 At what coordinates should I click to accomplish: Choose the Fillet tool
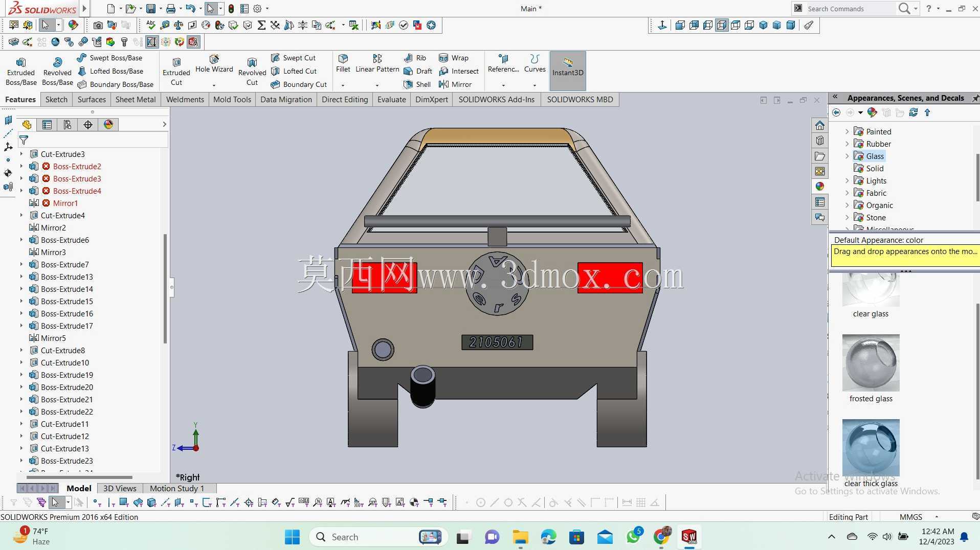[343, 64]
